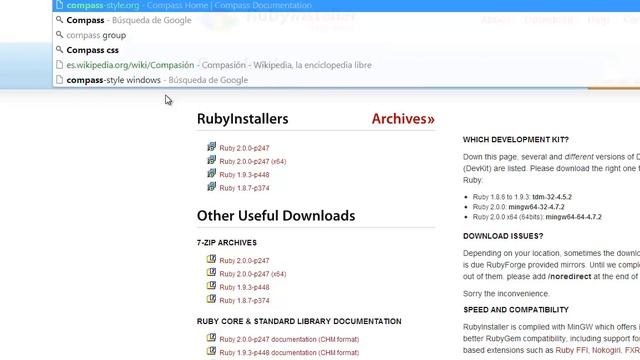Download the Ruby 1.9.3-p448 installer
This screenshot has width=640, height=360.
244,175
